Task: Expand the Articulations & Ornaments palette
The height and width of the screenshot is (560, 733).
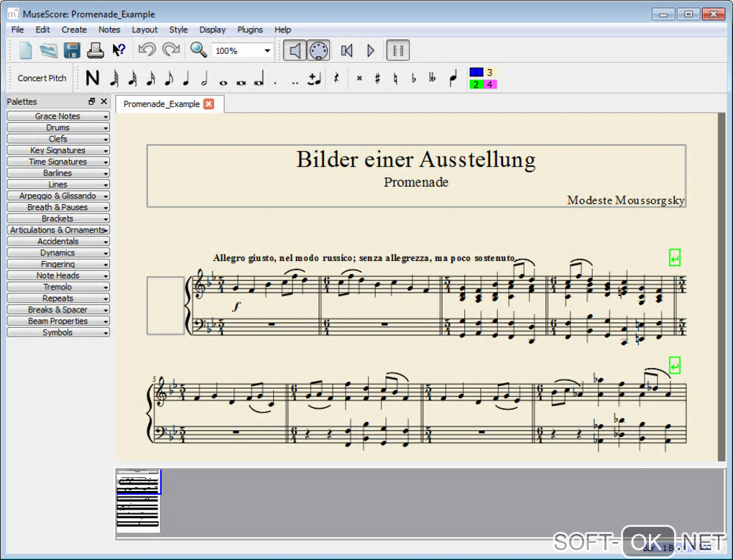Action: (58, 230)
